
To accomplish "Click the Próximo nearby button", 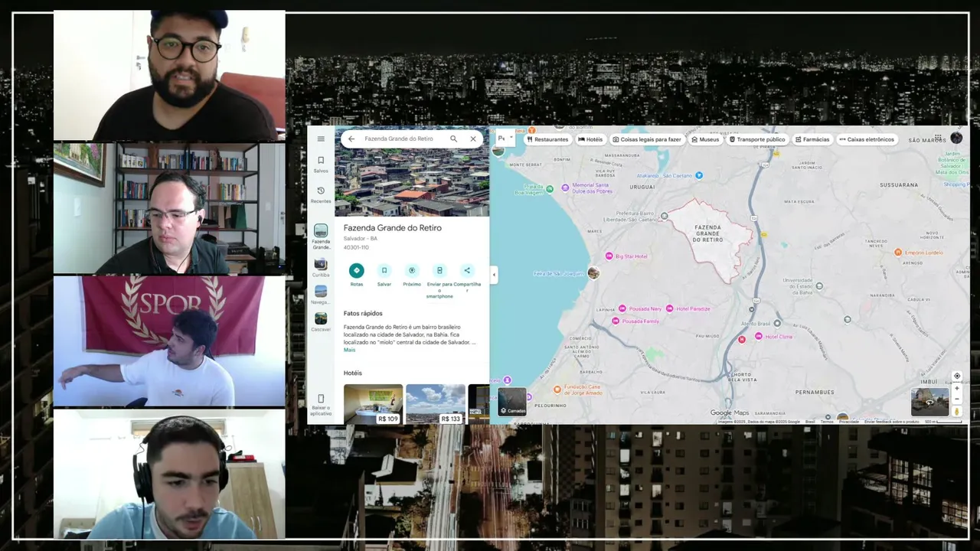I will (412, 270).
